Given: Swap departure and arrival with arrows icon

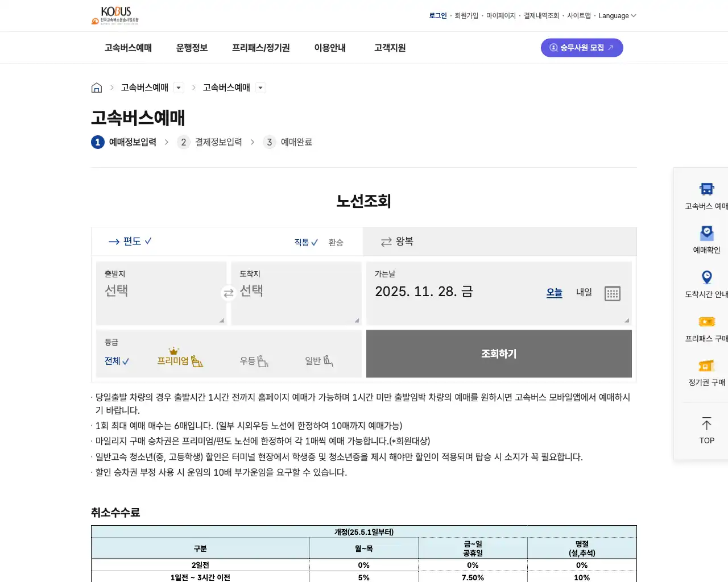Looking at the screenshot, I should 229,293.
